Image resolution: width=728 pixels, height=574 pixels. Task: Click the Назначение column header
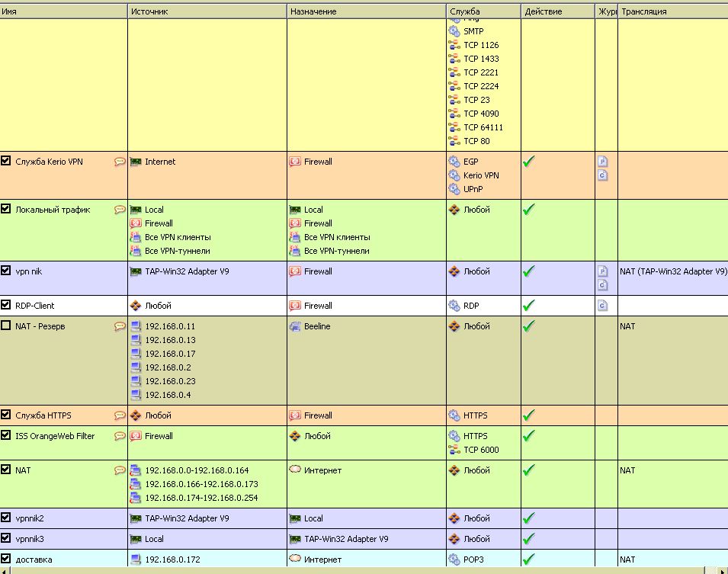367,11
